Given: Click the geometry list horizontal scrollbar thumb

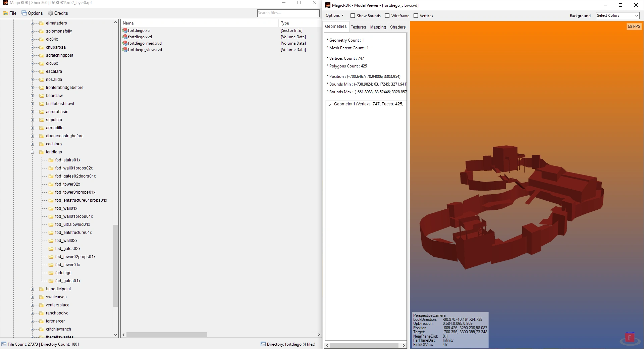Looking at the screenshot, I should pyautogui.click(x=364, y=345).
